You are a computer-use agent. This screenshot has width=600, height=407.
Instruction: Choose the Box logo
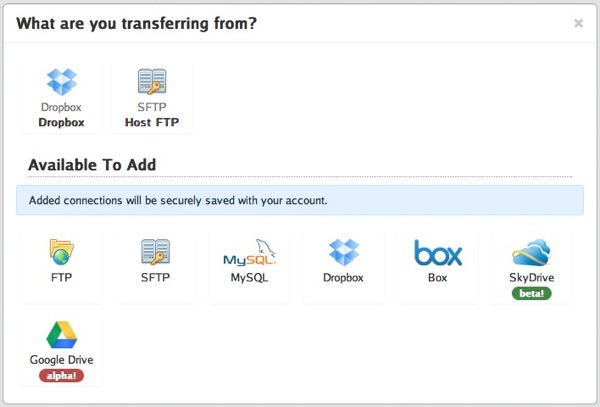438,252
